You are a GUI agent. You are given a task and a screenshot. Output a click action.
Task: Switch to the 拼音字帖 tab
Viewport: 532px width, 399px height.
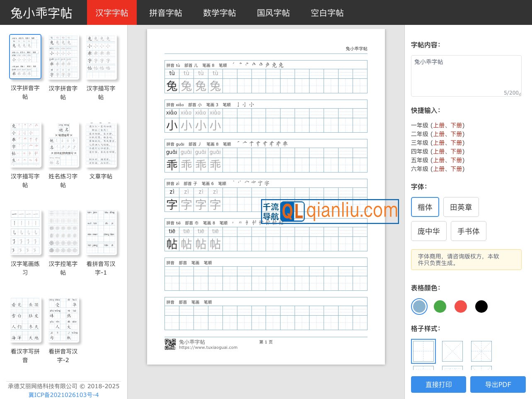tap(165, 13)
